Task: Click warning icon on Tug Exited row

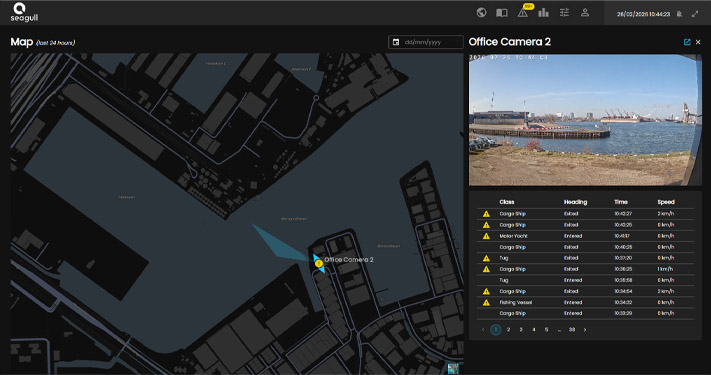Action: pos(486,258)
